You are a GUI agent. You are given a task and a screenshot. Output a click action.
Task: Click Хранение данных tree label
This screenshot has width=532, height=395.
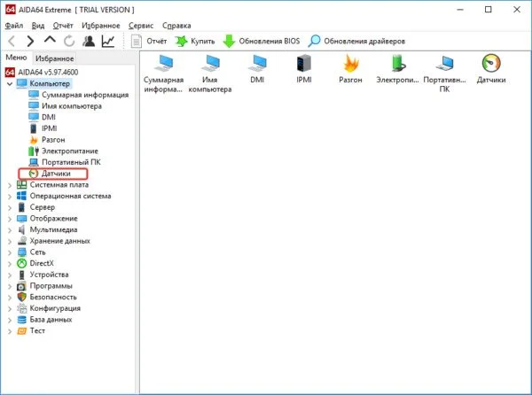(x=59, y=241)
